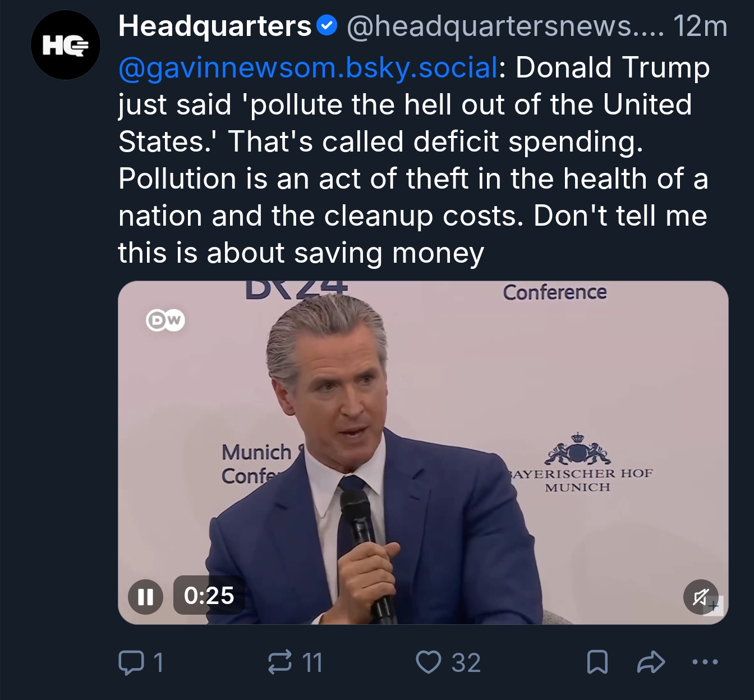Open the Headquarters HQ profile avatar

pos(65,45)
